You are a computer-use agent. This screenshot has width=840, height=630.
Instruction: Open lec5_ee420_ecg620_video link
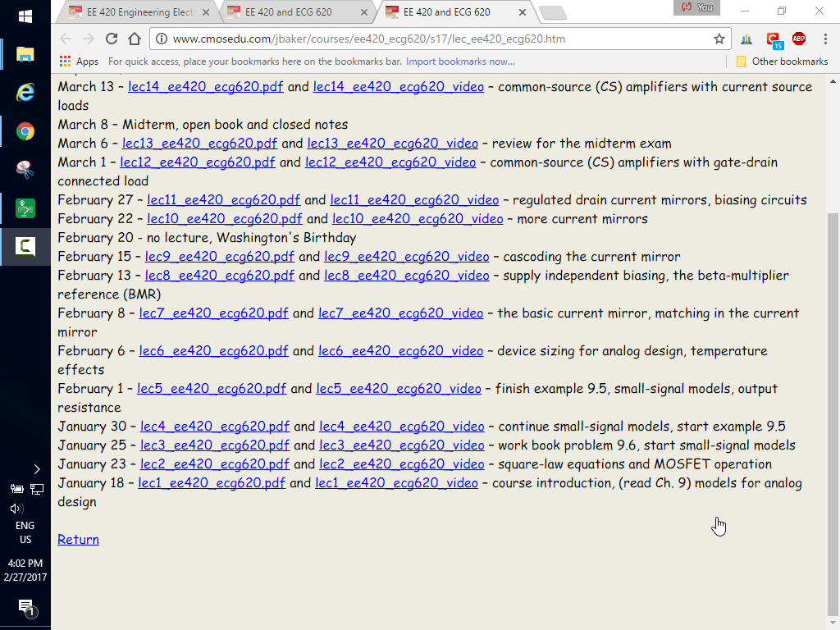pyautogui.click(x=399, y=389)
